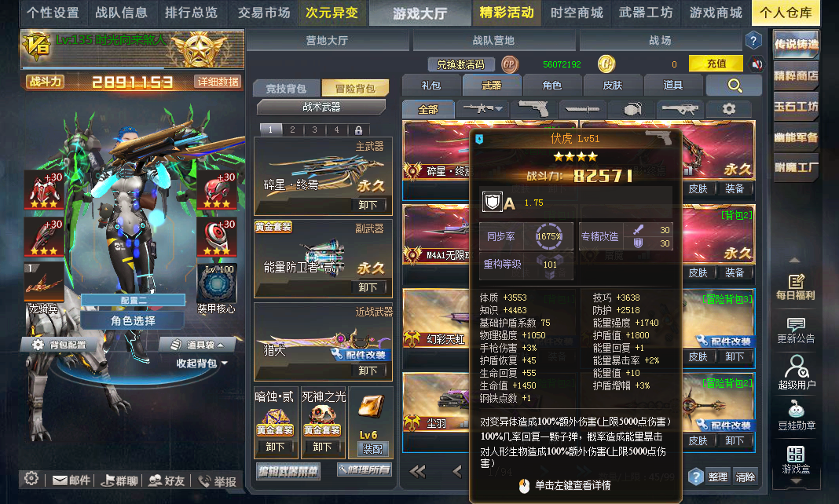Image resolution: width=839 pixels, height=504 pixels.
Task: Click the 兑换激活码 redeem button
Action: (x=460, y=64)
